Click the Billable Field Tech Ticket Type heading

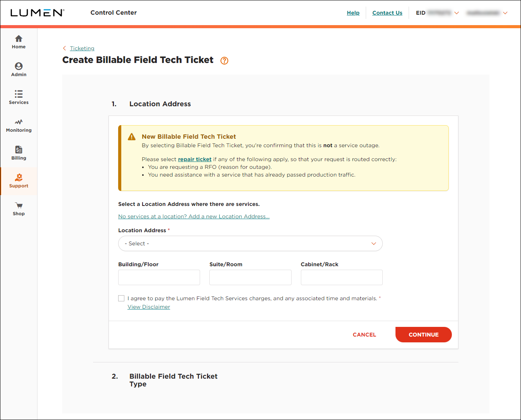[173, 380]
